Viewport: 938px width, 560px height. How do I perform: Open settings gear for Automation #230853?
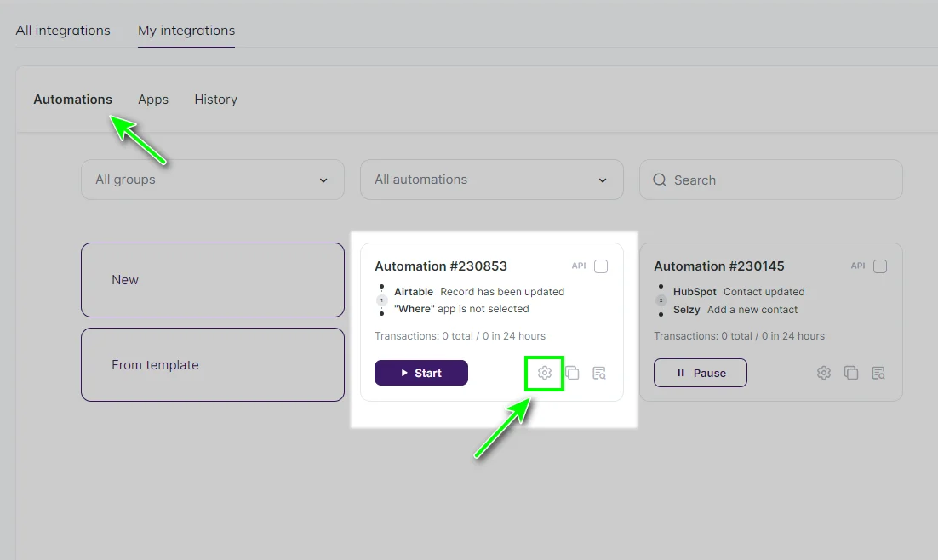click(x=545, y=373)
